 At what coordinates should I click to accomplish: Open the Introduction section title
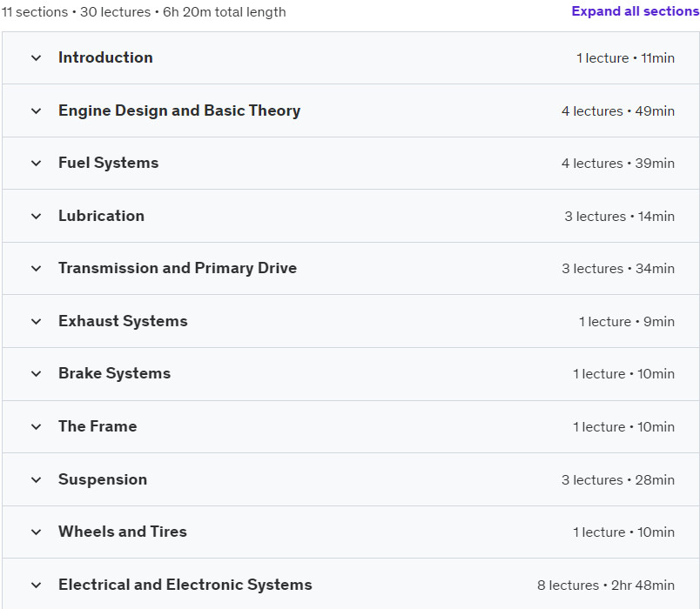[106, 57]
